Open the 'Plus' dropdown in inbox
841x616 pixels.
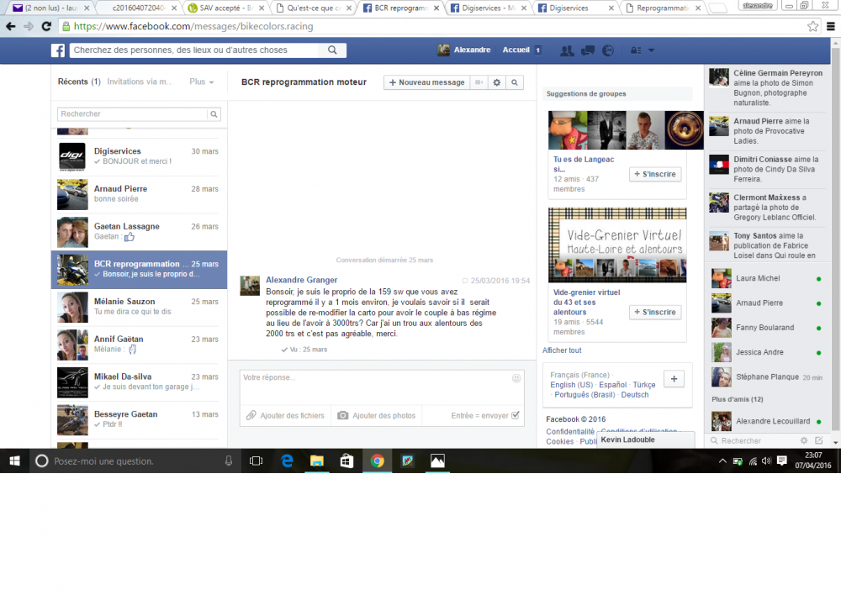[x=202, y=82]
